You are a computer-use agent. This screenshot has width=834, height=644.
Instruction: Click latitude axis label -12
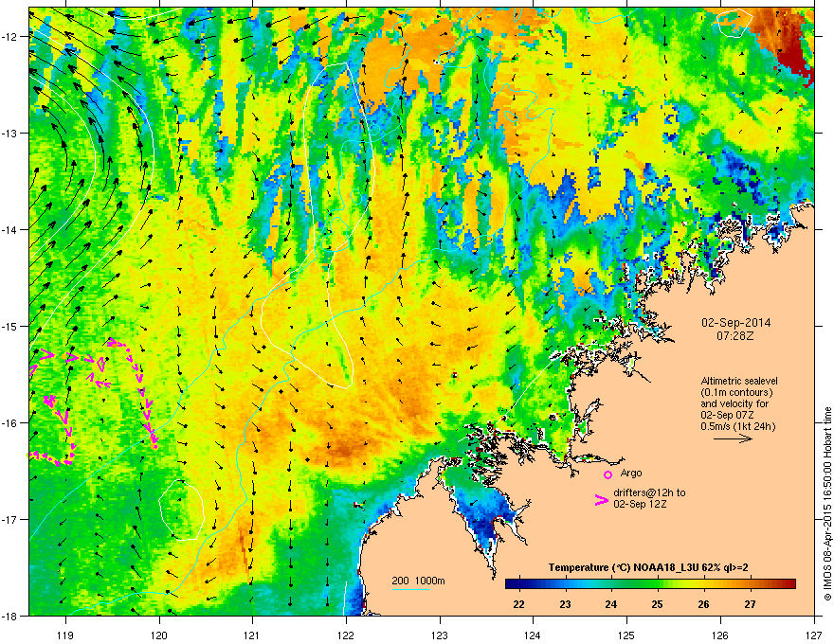(9, 37)
